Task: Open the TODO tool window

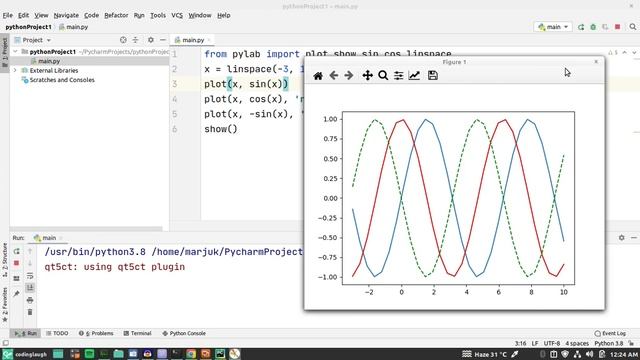Action: [57, 333]
